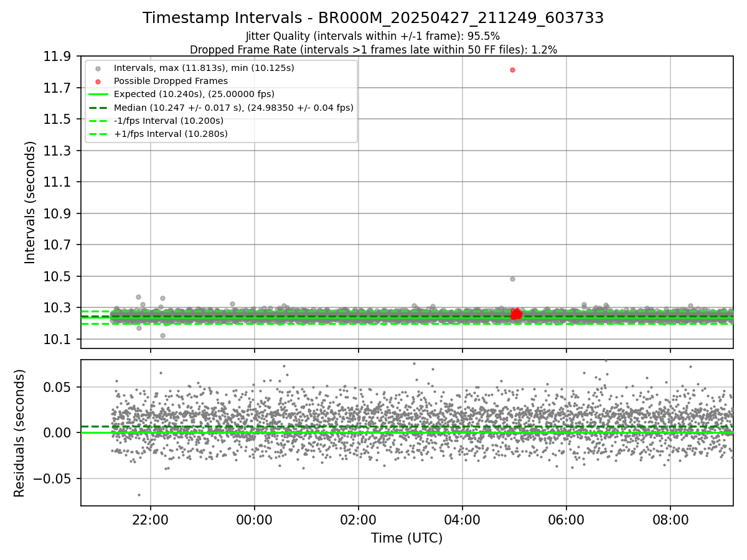Click the red dropped-frames cluster near 05:00

click(515, 314)
